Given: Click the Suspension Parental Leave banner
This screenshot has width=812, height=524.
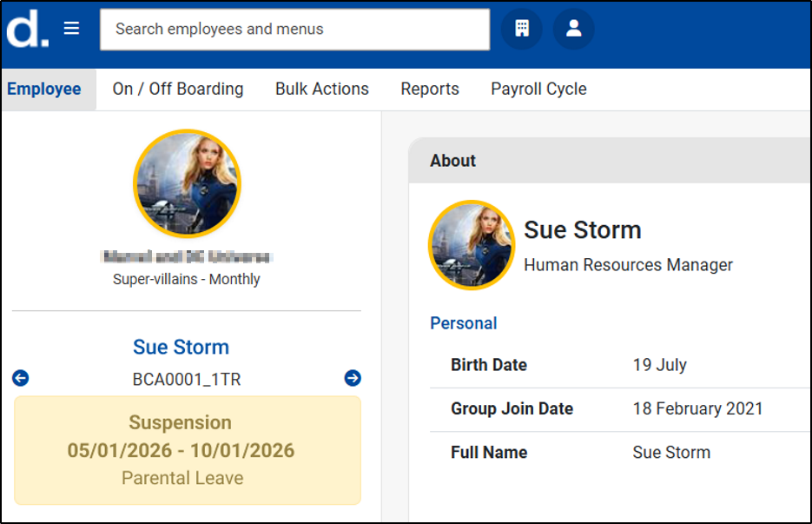Looking at the screenshot, I should pos(187,450).
